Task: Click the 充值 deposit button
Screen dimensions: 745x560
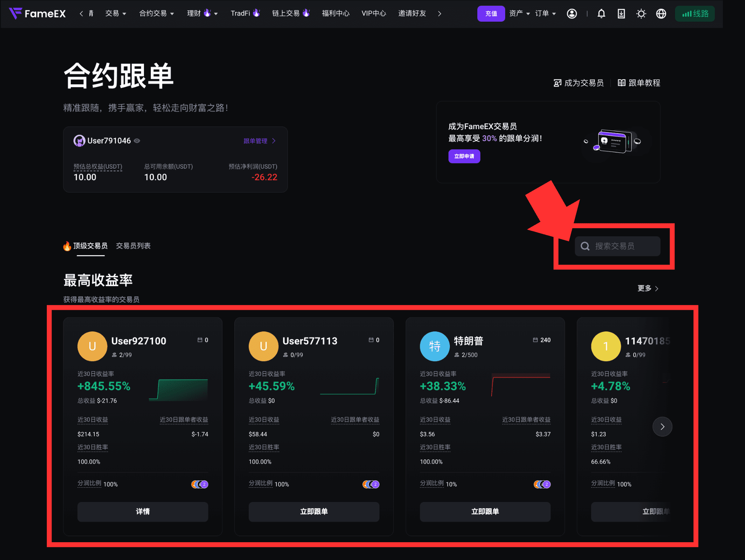Action: click(x=491, y=14)
